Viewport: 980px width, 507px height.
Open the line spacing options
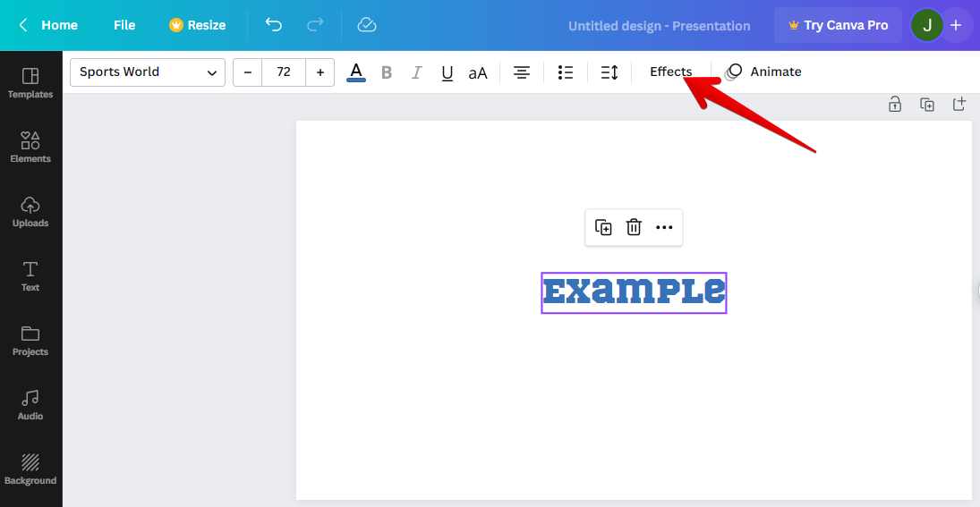click(609, 72)
